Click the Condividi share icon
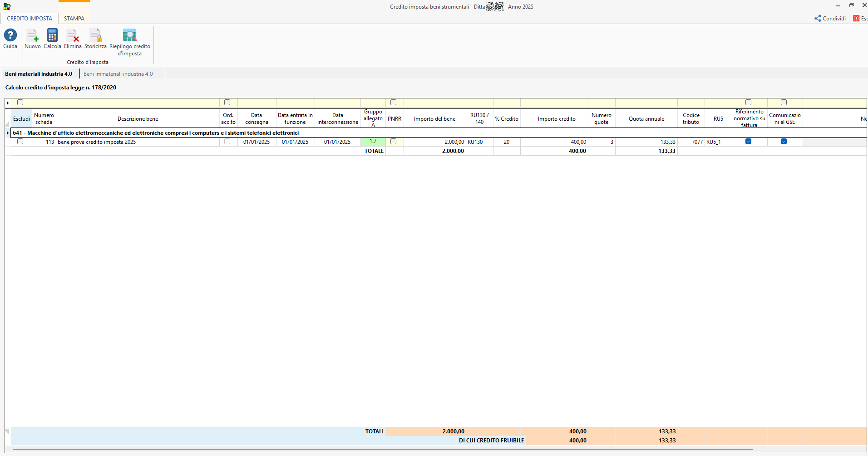The width and height of the screenshot is (868, 456). tap(818, 19)
